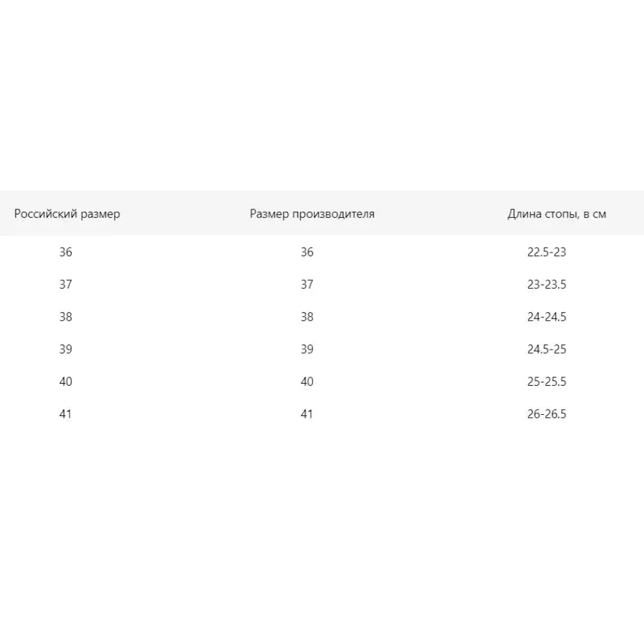Viewport: 644px width, 644px height.
Task: Select Russian size 38 cell
Action: pos(66,317)
